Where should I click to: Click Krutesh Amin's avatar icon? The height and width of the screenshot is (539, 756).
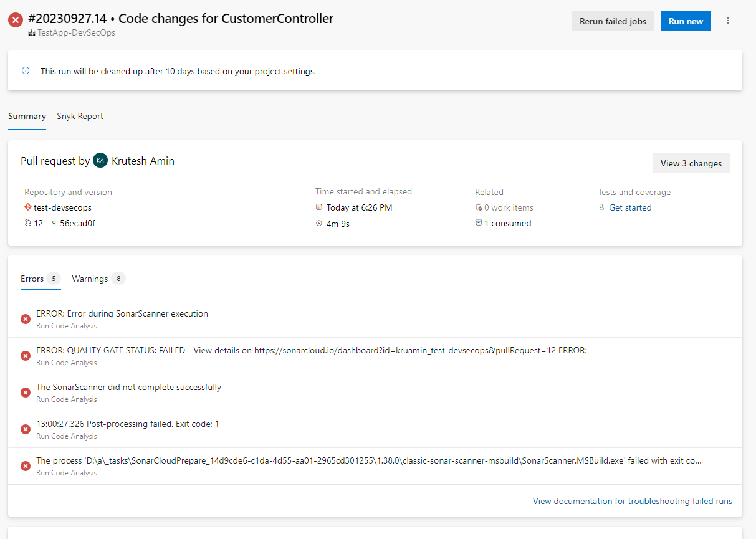click(x=100, y=161)
